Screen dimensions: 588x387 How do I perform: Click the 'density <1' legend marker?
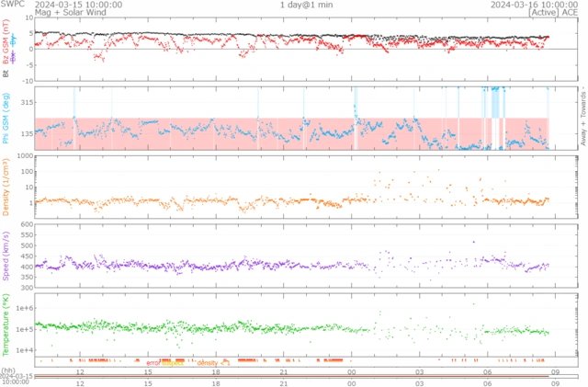(212, 363)
